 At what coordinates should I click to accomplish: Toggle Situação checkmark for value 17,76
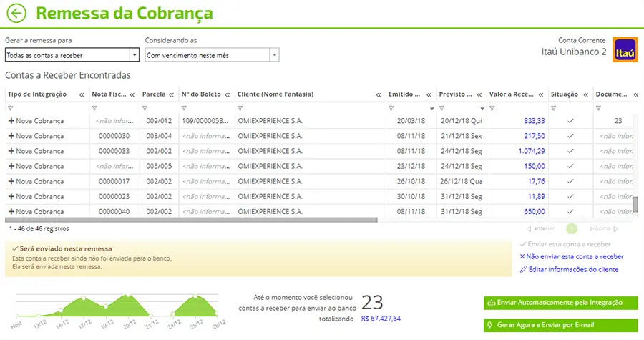click(570, 181)
